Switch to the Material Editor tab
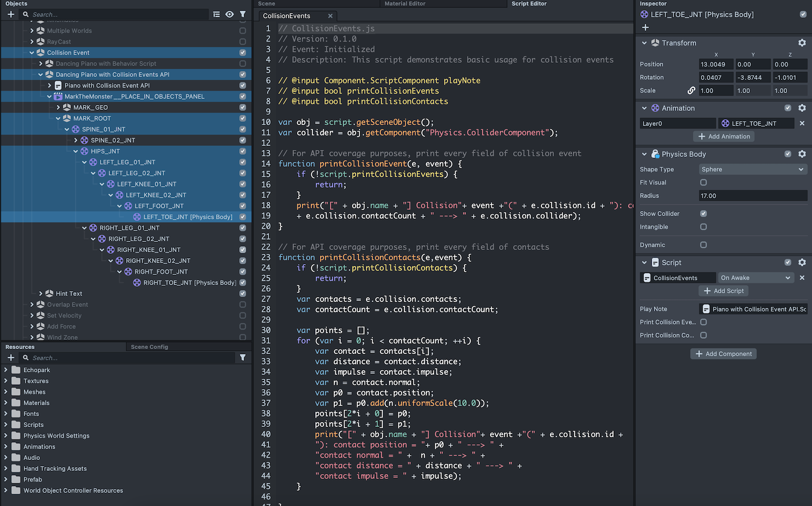Viewport: 812px width, 506px height. coord(404,4)
